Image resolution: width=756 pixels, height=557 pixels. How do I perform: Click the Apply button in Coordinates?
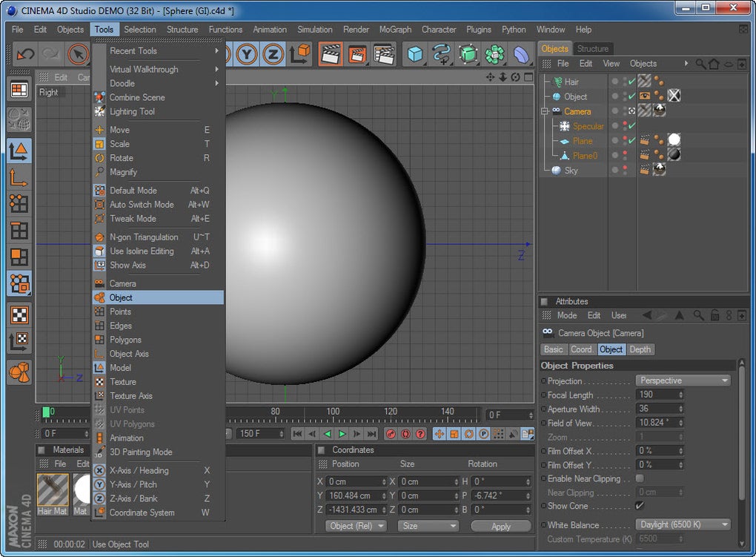[501, 526]
